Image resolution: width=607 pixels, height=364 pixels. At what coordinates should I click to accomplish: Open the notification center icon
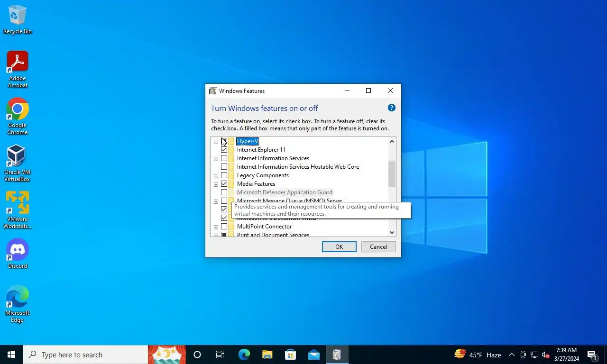click(x=592, y=355)
